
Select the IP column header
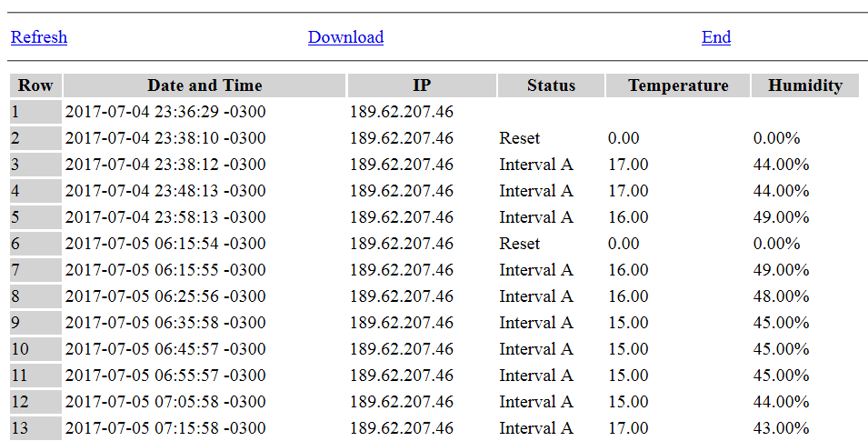point(421,85)
